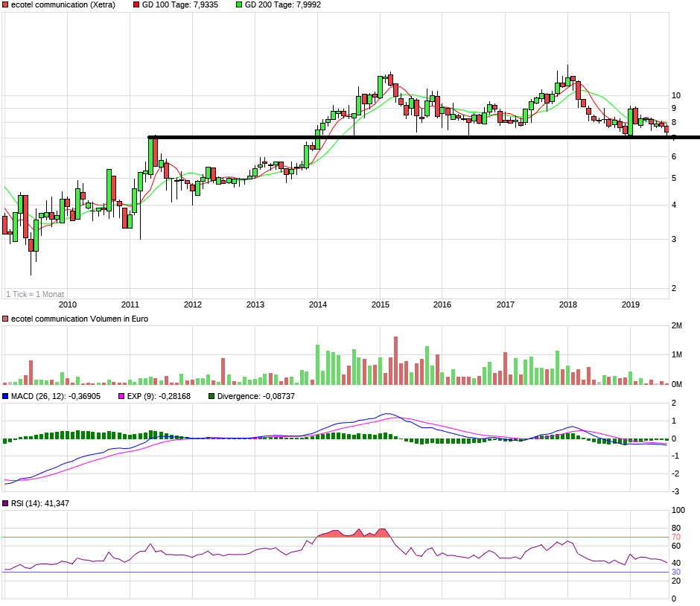Click the 2011 year label on time axis

130,304
